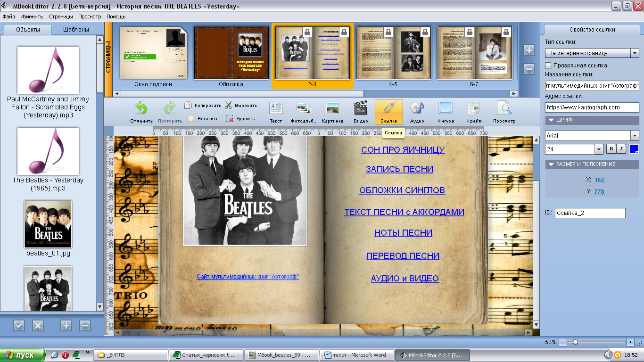Open the Страницы menu
Screen dimensions: 644x362
pyautogui.click(x=61, y=16)
